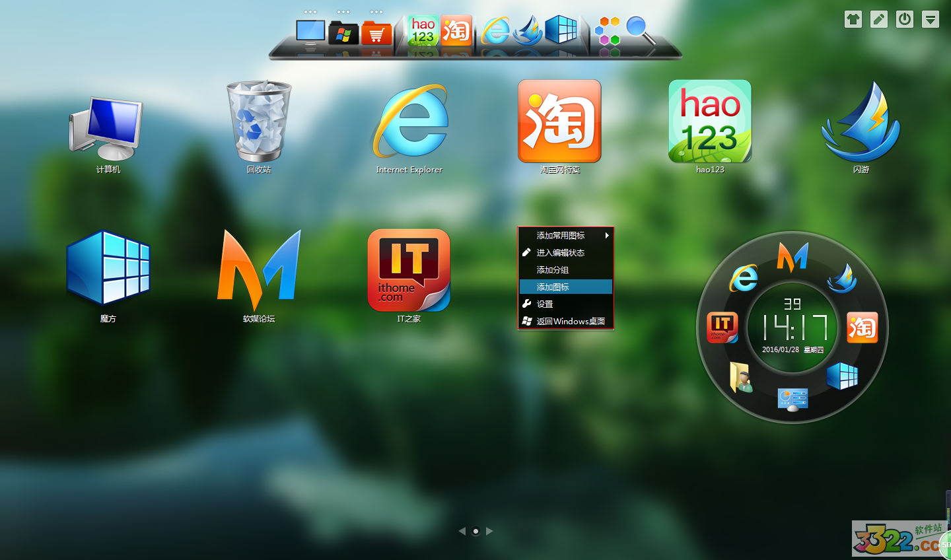Choose 进入编辑状态 from the context menu
951x560 pixels.
(566, 253)
